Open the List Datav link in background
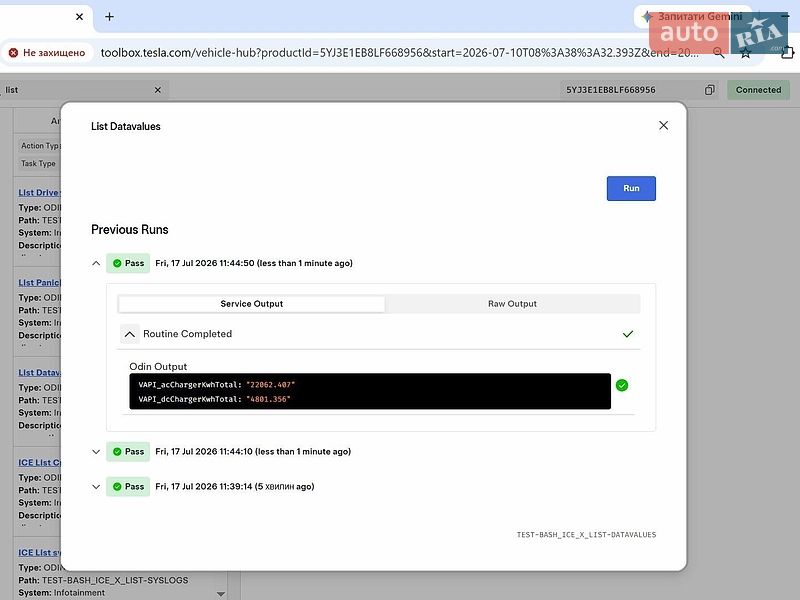 (39, 372)
